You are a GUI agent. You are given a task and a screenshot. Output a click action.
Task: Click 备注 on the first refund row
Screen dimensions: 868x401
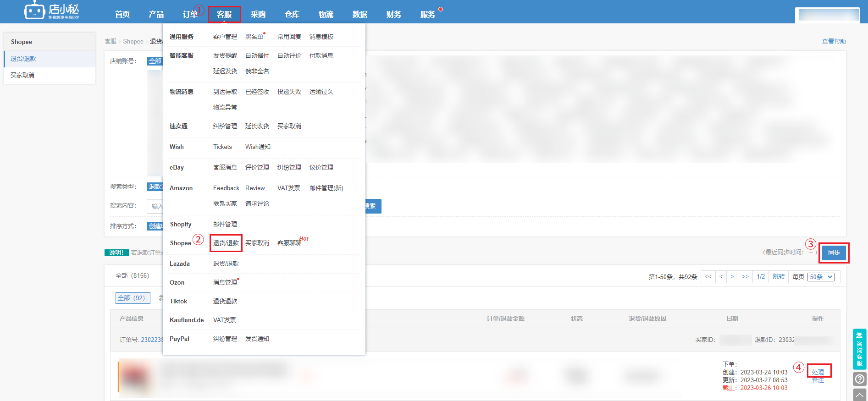click(x=818, y=380)
